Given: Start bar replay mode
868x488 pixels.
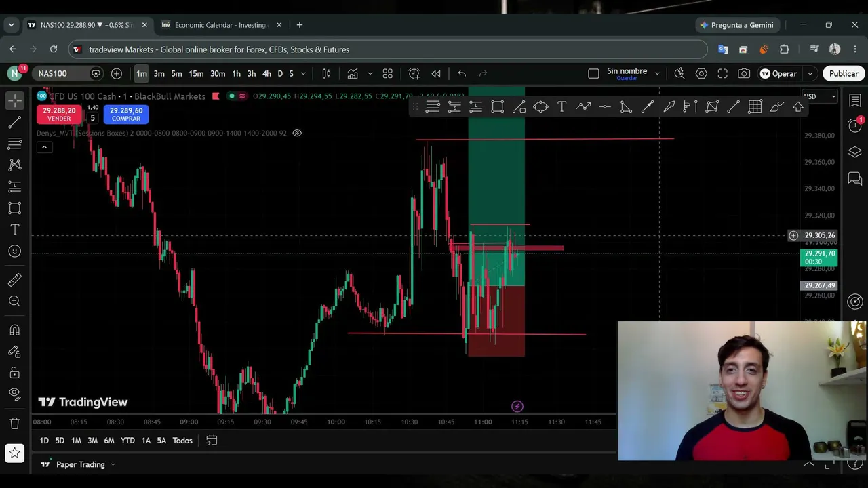Looking at the screenshot, I should tap(436, 73).
